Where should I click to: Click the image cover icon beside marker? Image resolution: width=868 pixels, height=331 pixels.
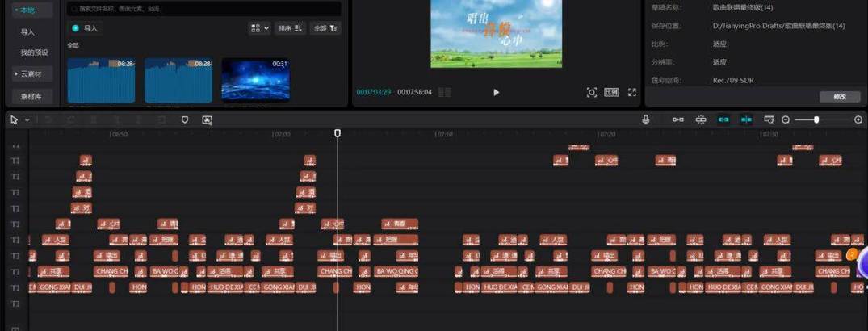coord(208,119)
